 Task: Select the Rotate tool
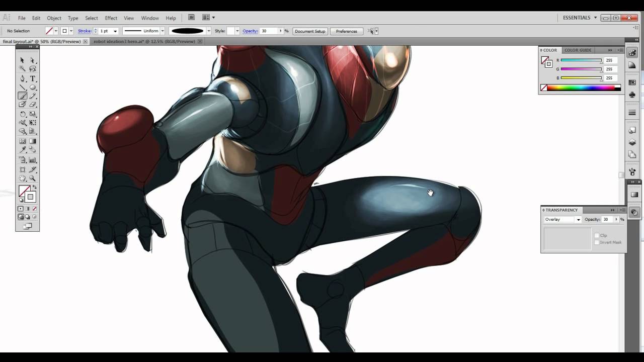tap(22, 114)
